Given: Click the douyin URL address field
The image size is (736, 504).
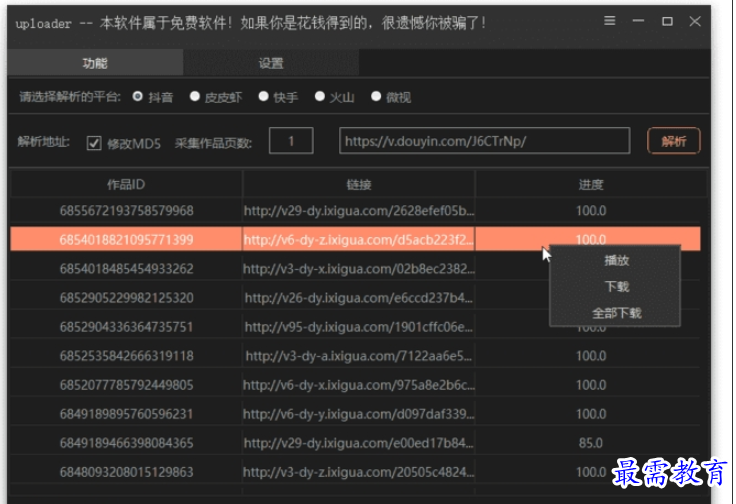Looking at the screenshot, I should click(x=484, y=141).
